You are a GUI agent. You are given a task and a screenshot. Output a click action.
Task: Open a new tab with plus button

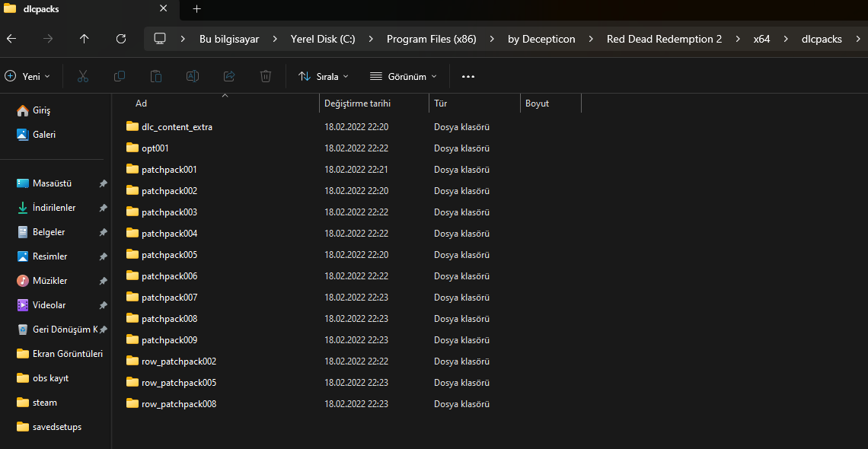coord(196,9)
